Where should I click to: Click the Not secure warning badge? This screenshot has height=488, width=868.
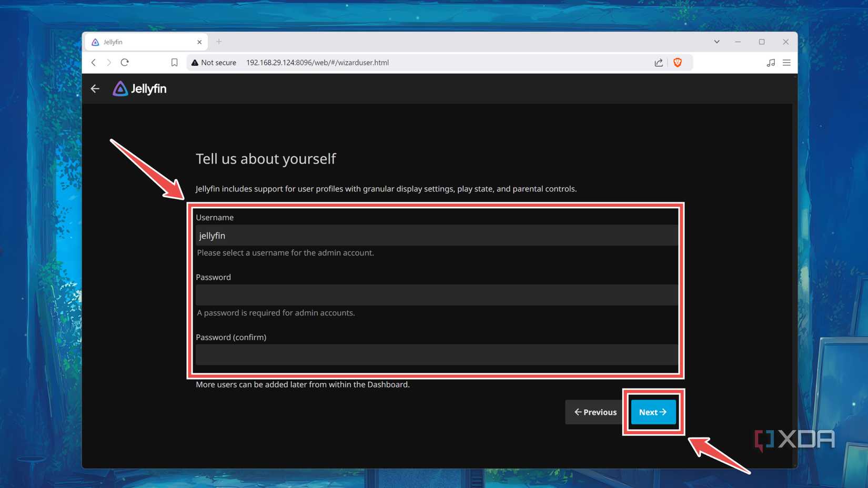[x=213, y=62]
